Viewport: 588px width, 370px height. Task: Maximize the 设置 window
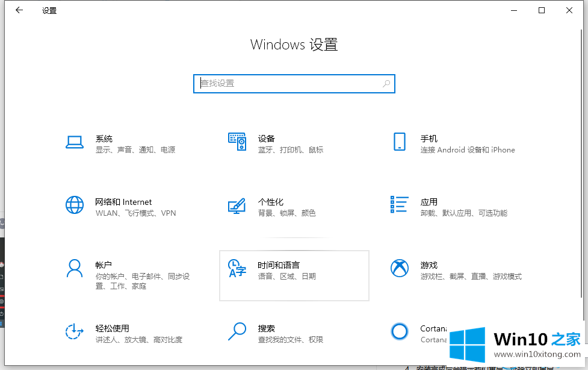coord(542,10)
